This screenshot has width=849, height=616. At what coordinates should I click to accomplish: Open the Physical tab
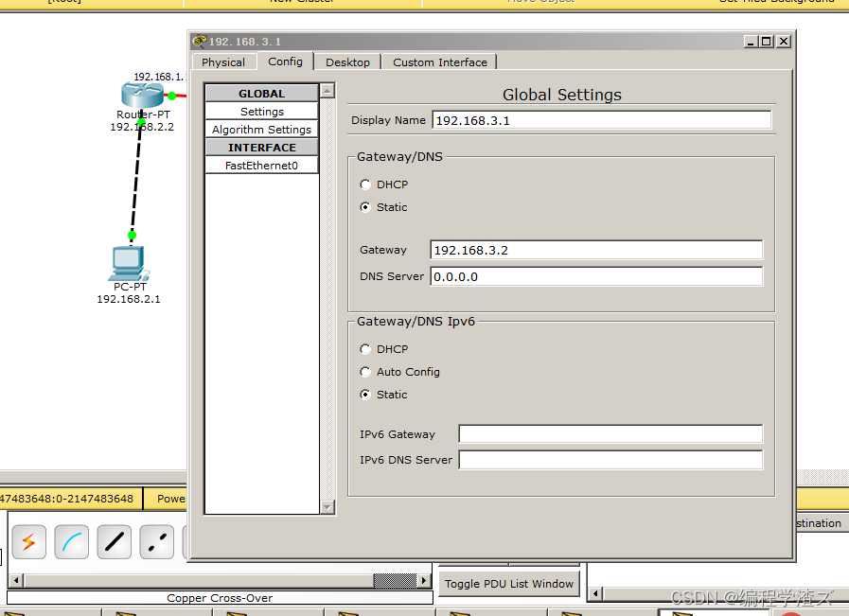pyautogui.click(x=223, y=62)
